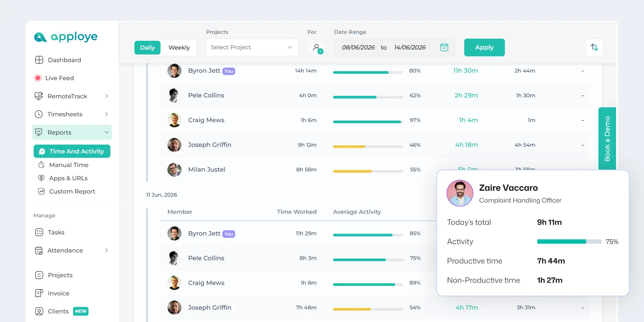Screen dimensions: 644x322
Task: Click Zaire Vaccaro's profile photo
Action: 460,193
